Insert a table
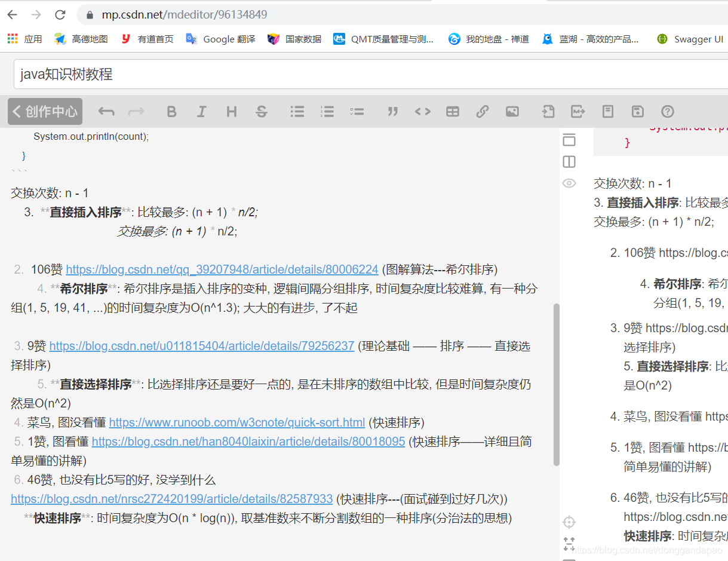Screen dimensions: 728x561 [x=453, y=111]
